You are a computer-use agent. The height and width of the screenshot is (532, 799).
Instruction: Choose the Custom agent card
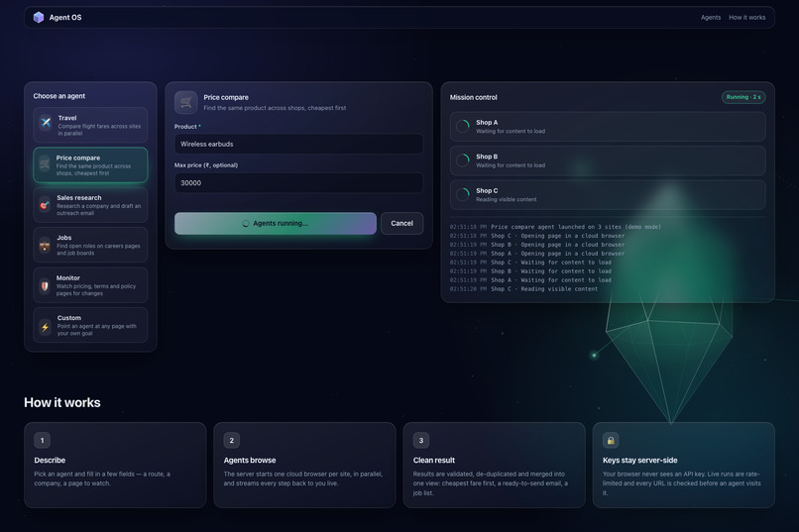[x=90, y=325]
